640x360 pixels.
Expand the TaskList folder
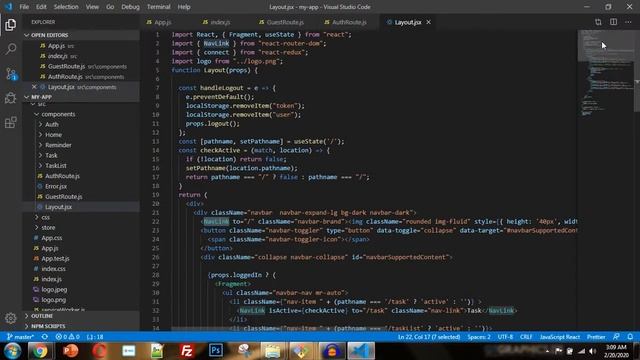(x=56, y=166)
